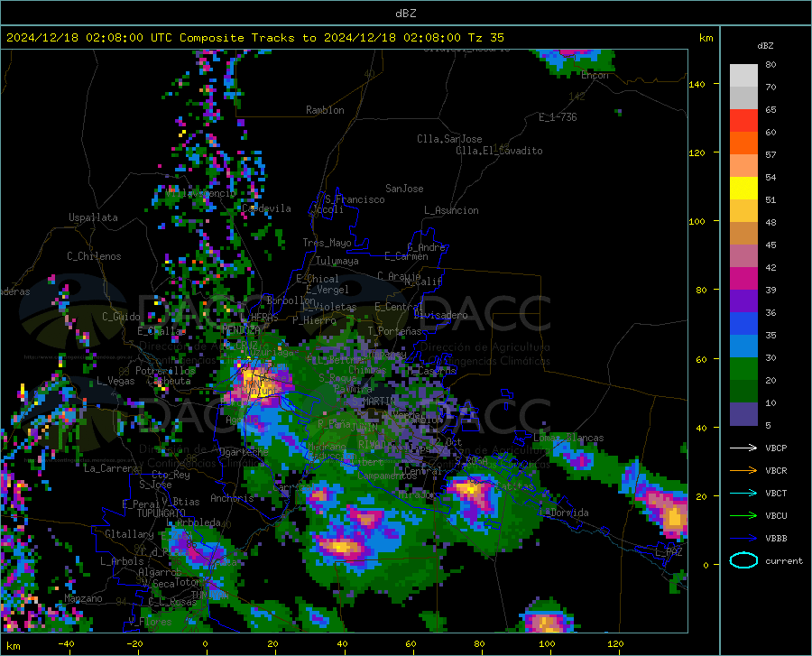This screenshot has width=812, height=656.
Task: Click the C_Chilenos map label
Action: pyautogui.click(x=94, y=256)
